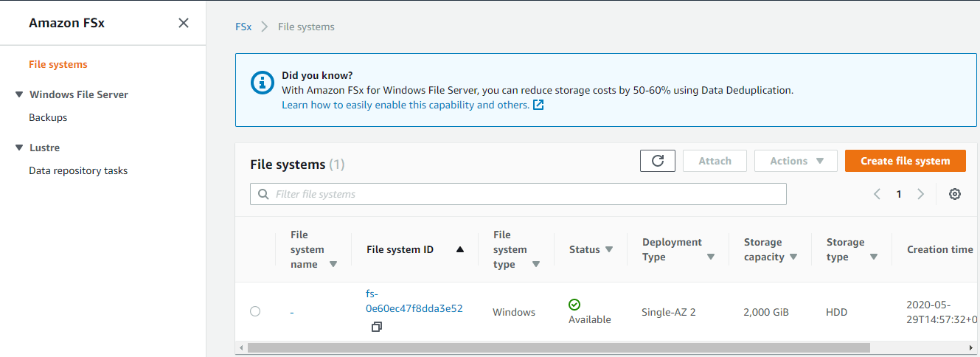This screenshot has width=980, height=357.
Task: Click the Creation time column header
Action: pos(940,249)
